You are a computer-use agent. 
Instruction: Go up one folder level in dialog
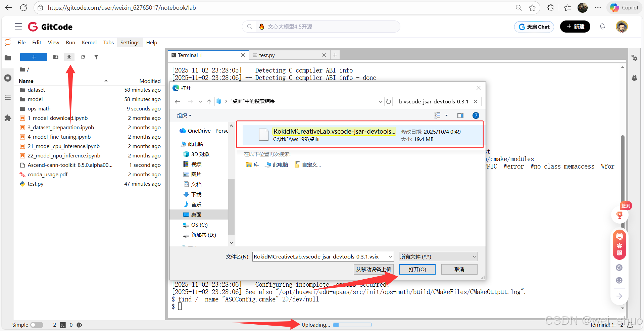coord(209,102)
